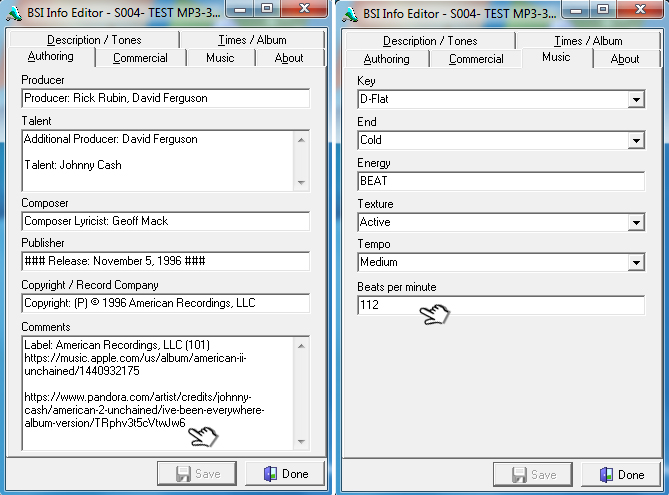Click floppy disk icon on right Save button
This screenshot has height=495, width=669.
[x=519, y=475]
